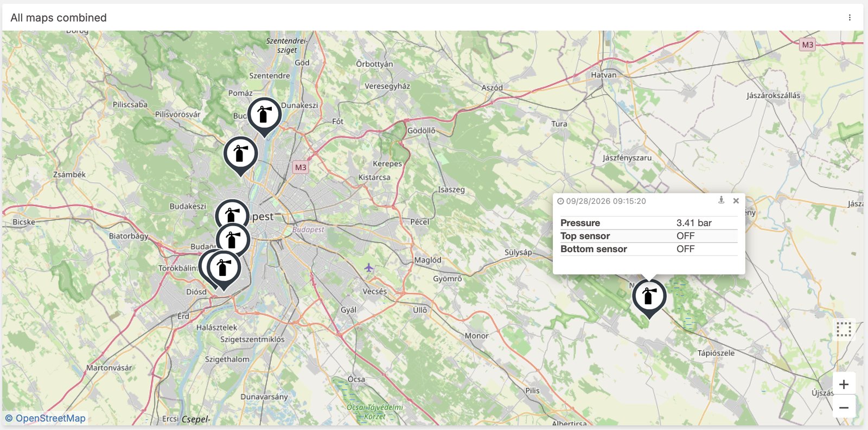
Task: Select the Bottom sensor row label
Action: pyautogui.click(x=593, y=249)
